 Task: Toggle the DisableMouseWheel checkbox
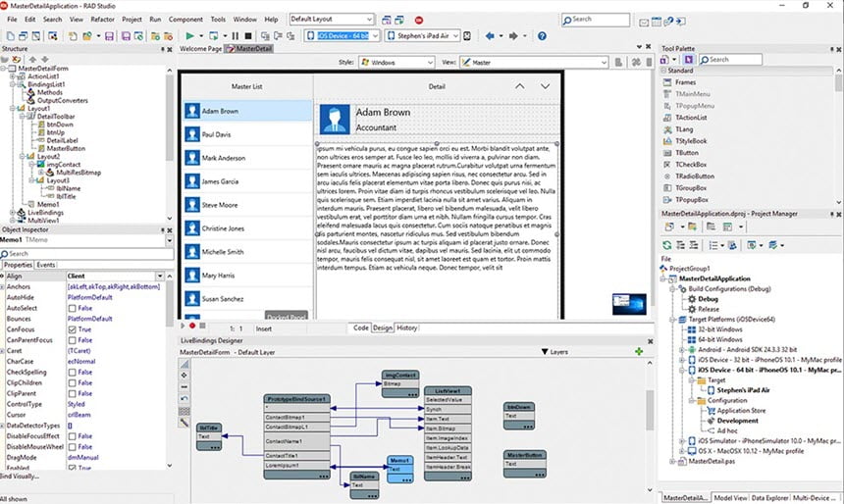coord(72,447)
